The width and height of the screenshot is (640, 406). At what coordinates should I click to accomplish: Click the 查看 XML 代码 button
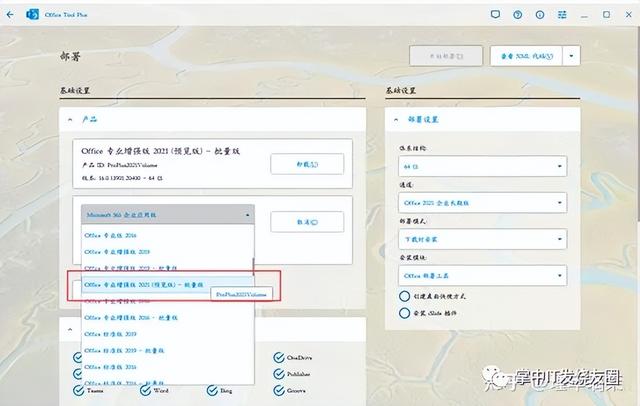[527, 56]
